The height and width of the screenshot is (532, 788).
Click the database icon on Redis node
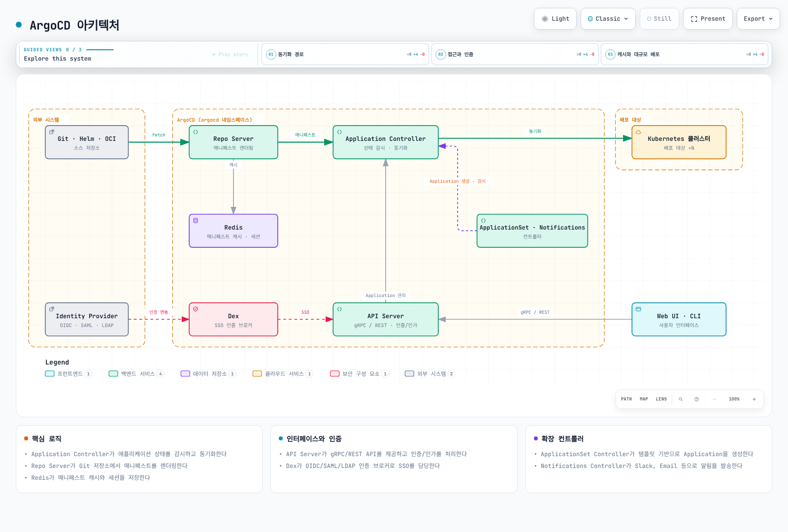(196, 221)
